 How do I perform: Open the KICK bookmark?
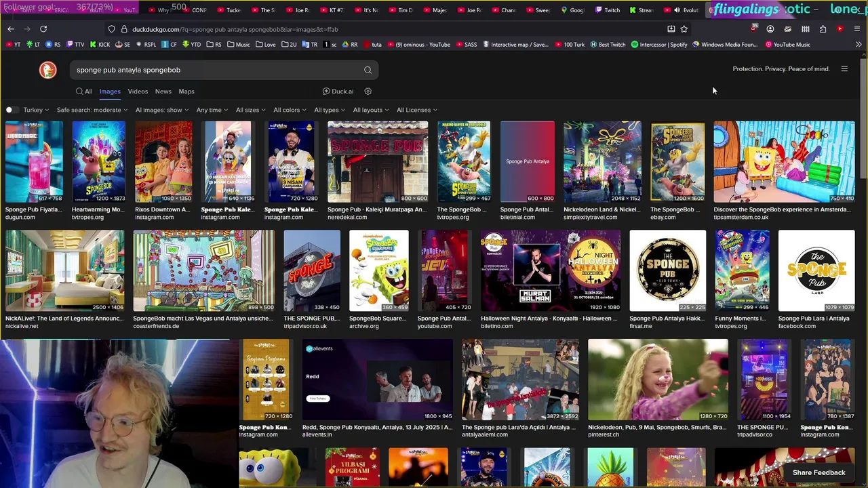pyautogui.click(x=98, y=45)
